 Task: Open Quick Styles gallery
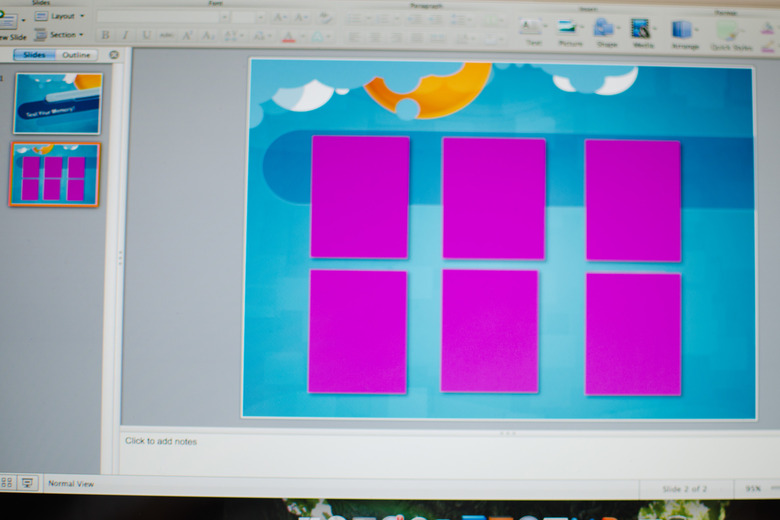[729, 32]
